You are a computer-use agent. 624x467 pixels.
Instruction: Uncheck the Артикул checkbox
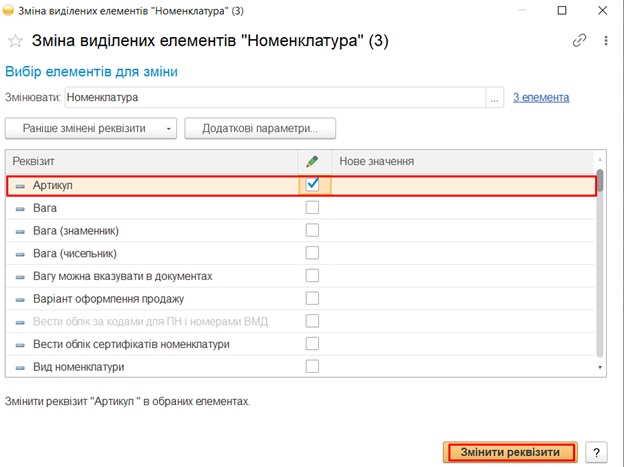312,185
